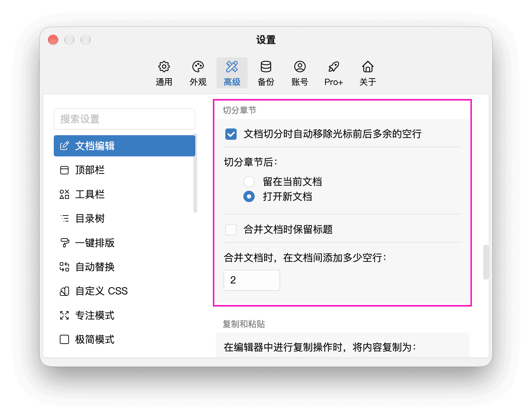Viewport: 532px width, 419px height.
Task: Click the square icon beside 极简模式
Action: pos(64,339)
